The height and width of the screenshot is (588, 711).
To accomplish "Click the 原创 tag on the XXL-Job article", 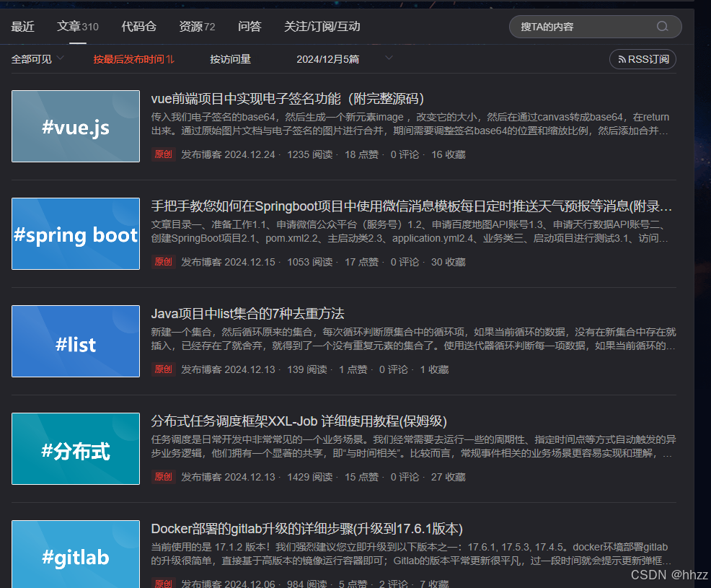I will click(x=163, y=477).
